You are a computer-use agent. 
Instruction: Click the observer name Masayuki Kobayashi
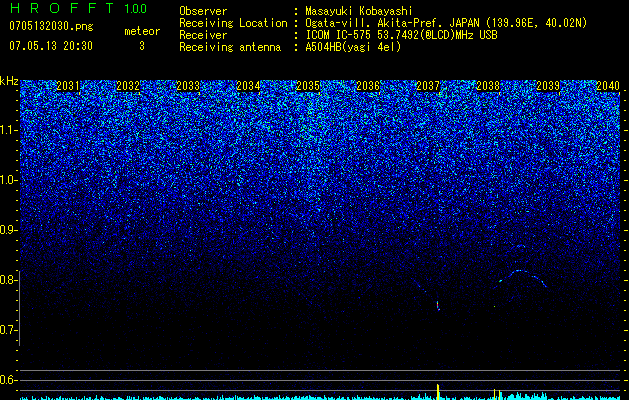coord(359,11)
